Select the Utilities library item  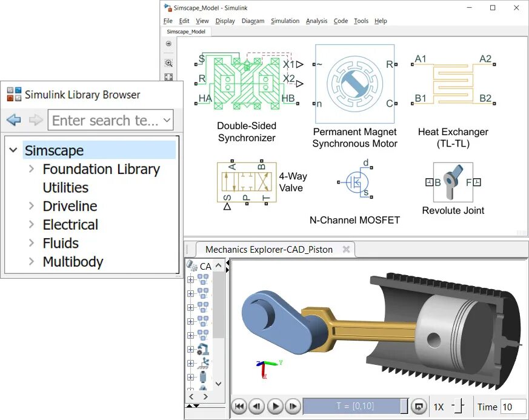click(65, 187)
